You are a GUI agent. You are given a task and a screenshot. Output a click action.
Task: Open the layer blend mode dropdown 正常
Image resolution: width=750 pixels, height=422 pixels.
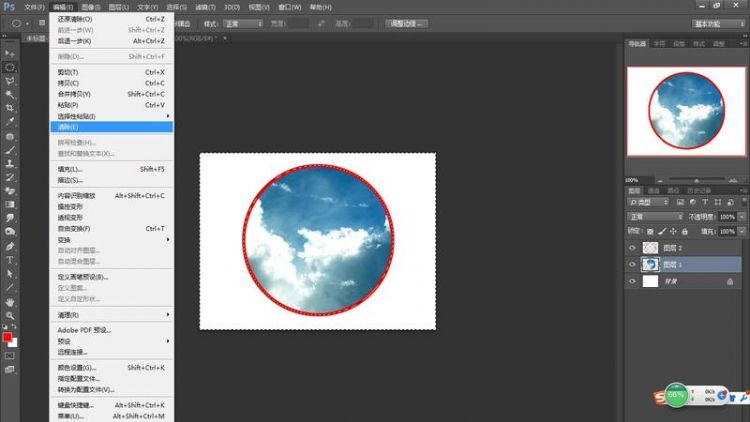[x=654, y=216]
